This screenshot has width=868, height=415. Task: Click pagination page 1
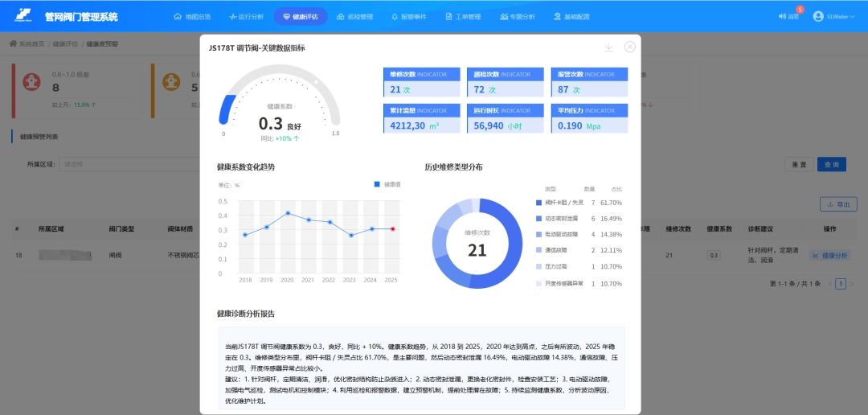tap(841, 284)
